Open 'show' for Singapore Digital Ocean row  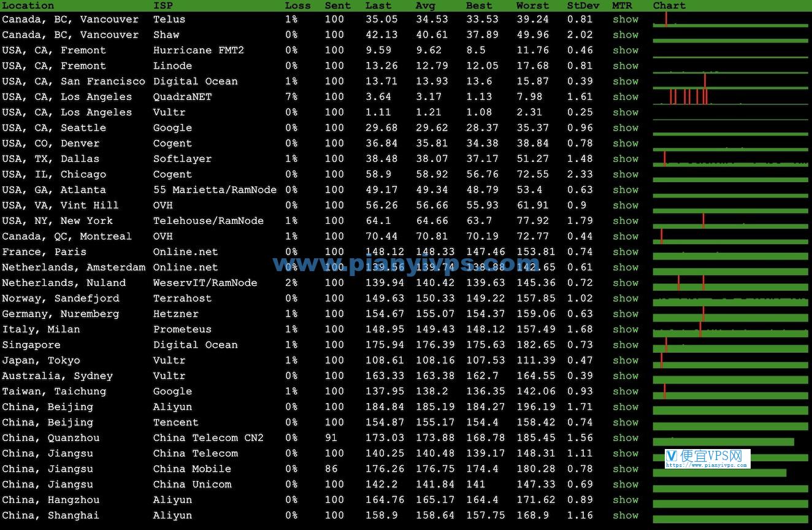click(626, 345)
